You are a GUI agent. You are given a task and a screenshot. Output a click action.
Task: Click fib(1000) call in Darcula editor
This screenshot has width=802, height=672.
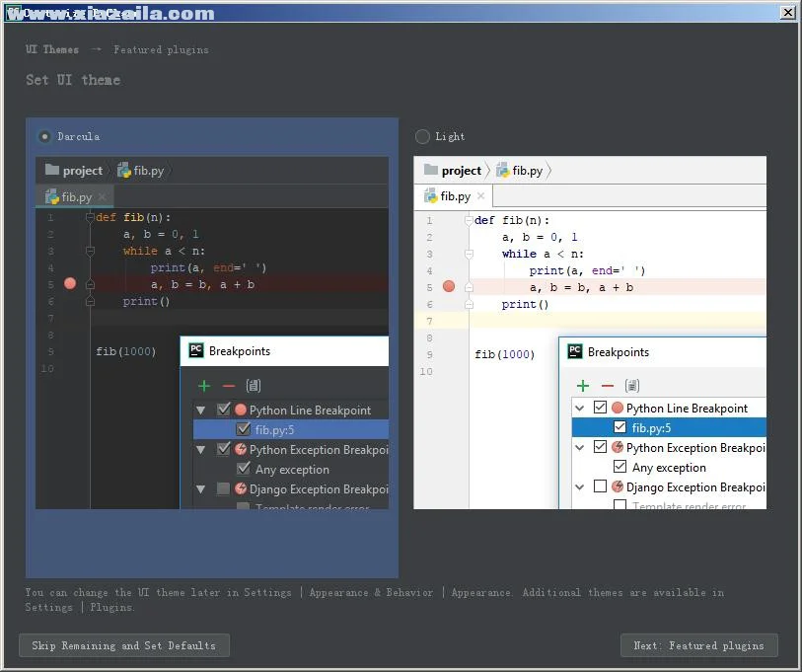click(x=126, y=351)
